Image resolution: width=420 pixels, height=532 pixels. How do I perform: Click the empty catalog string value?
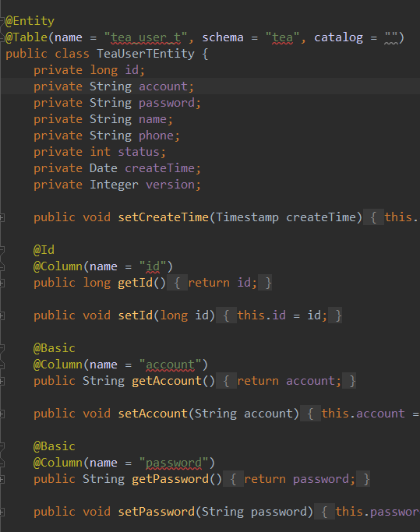coord(391,37)
